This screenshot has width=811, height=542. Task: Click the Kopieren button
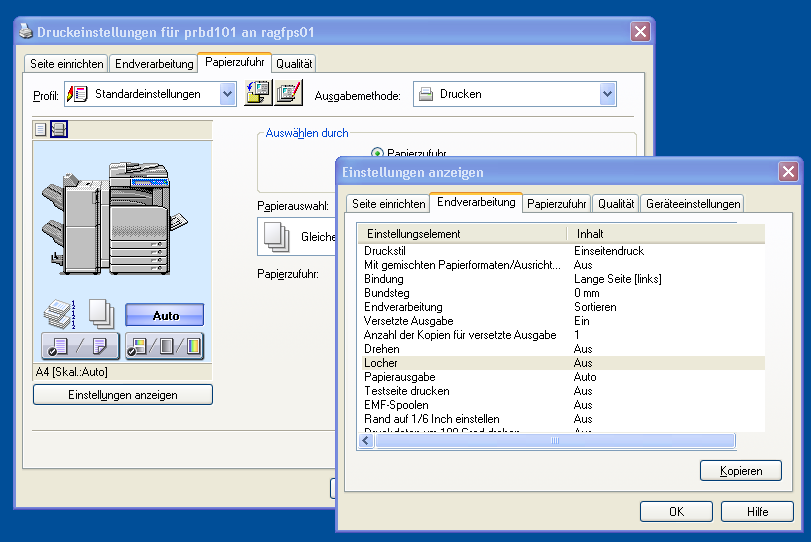[x=741, y=471]
